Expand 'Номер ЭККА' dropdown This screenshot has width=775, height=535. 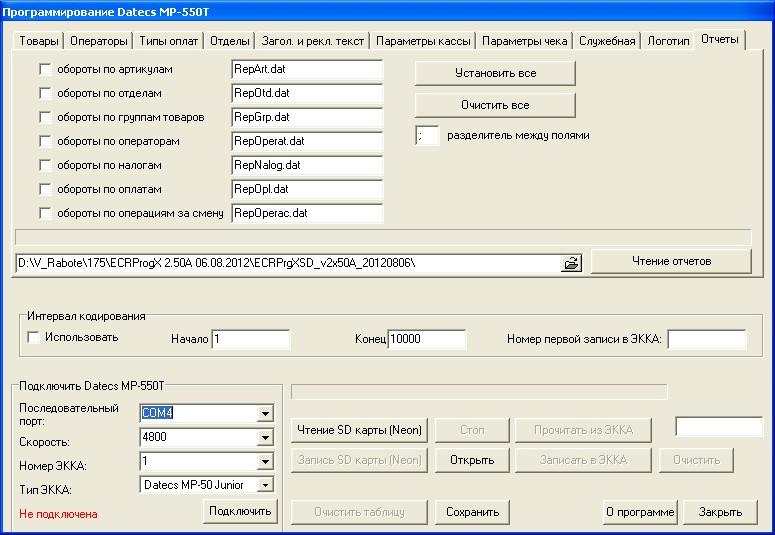(x=265, y=461)
